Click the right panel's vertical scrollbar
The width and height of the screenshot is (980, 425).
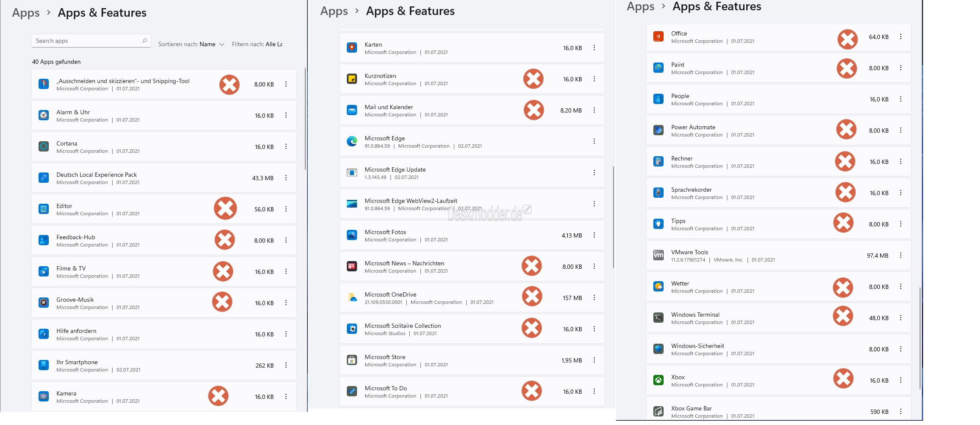click(x=920, y=338)
